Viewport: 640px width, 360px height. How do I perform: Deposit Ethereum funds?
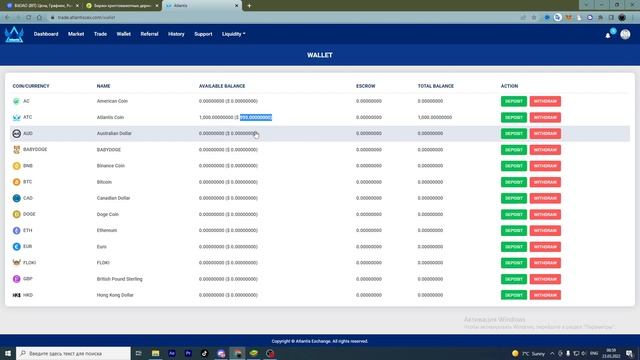pyautogui.click(x=514, y=231)
